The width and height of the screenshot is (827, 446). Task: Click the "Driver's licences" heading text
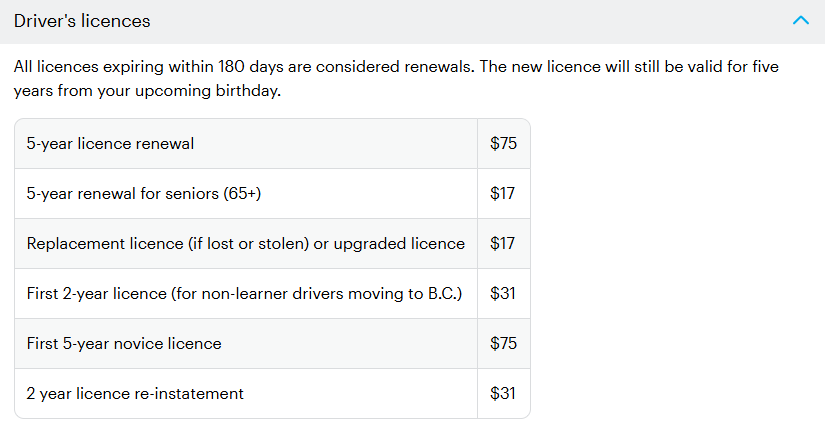[83, 21]
